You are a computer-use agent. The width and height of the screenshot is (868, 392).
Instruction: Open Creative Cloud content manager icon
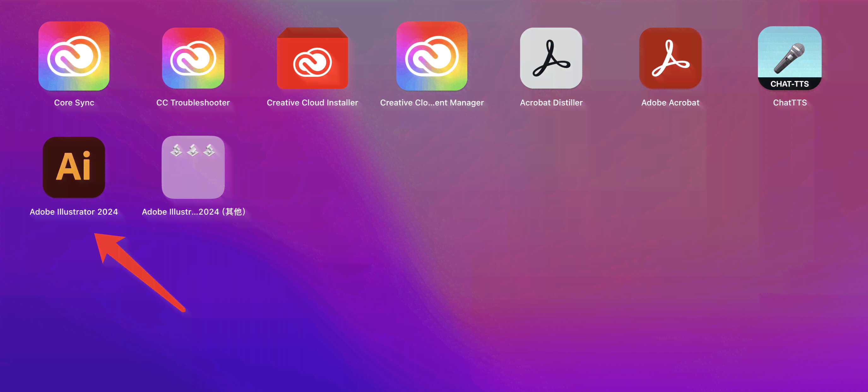click(432, 56)
